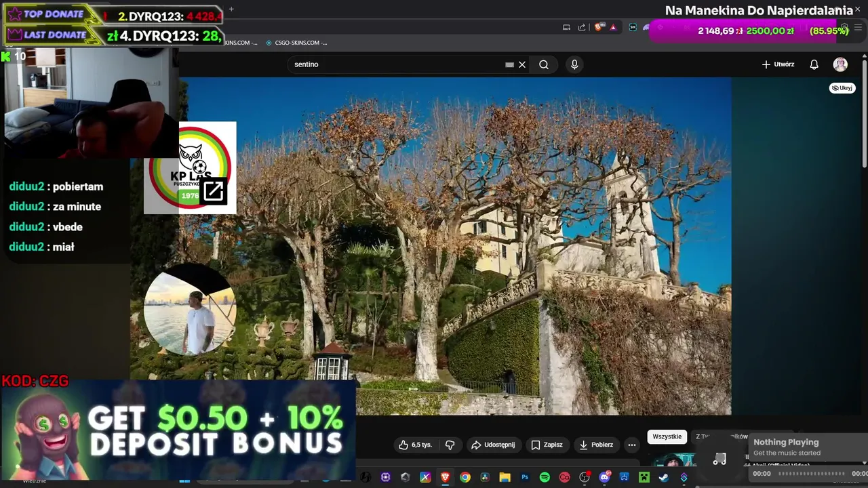Screen dimensions: 868x488
Task: Click the GET $0.50 deposit bonus banner
Action: tap(178, 430)
